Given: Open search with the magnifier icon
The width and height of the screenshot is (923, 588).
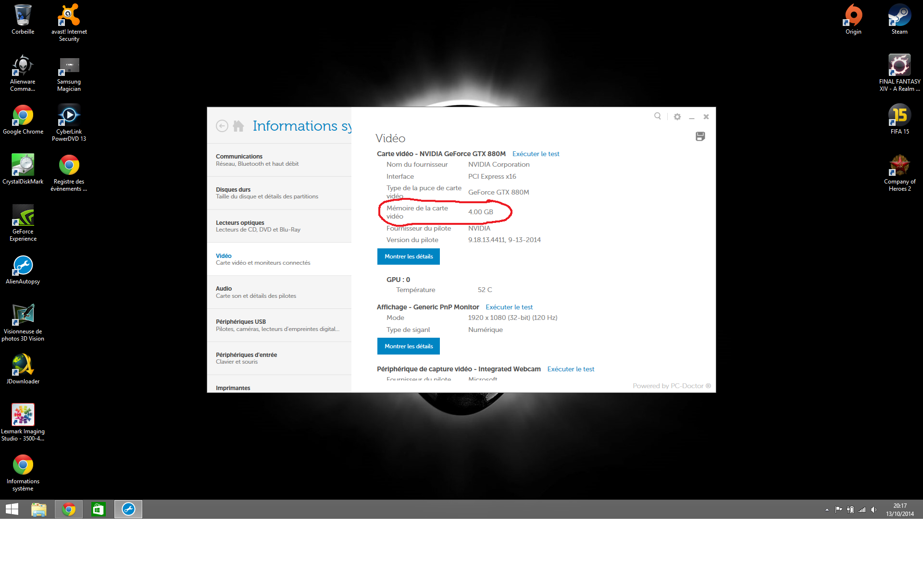Looking at the screenshot, I should tap(658, 116).
